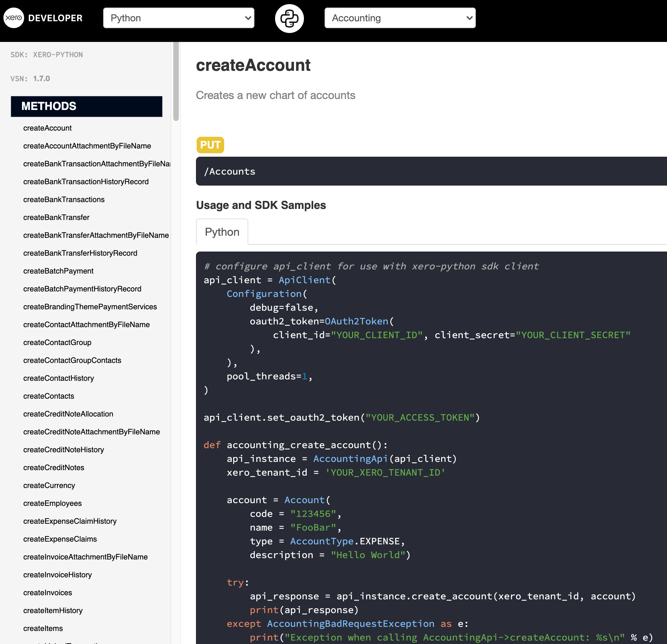
Task: Click the Python logo icon
Action: click(289, 19)
